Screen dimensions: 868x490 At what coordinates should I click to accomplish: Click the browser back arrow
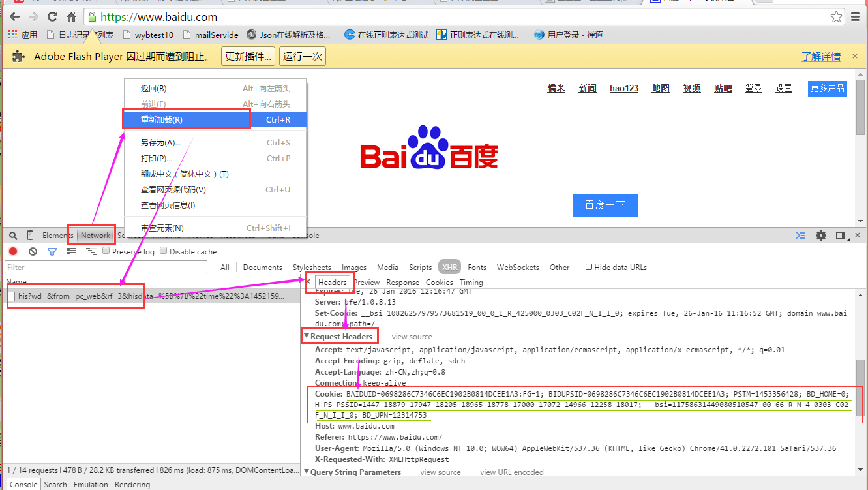14,16
